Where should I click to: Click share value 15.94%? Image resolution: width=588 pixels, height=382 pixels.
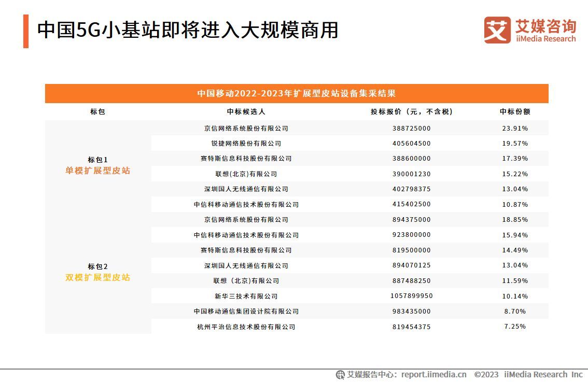[x=515, y=235]
